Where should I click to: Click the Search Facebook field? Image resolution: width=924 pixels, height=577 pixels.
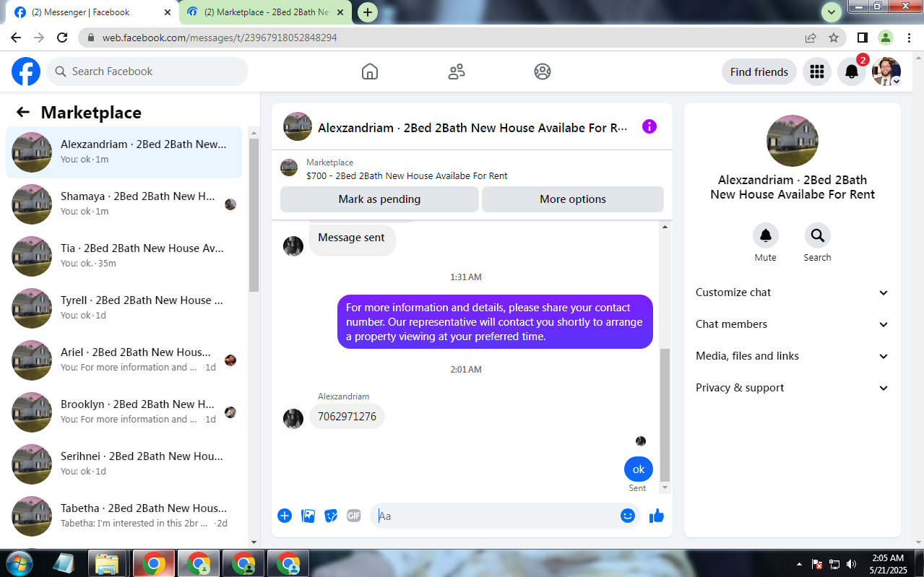pos(147,71)
